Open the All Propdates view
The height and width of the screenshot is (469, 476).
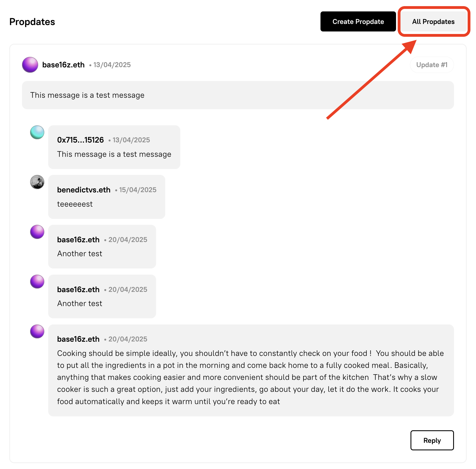coord(433,21)
